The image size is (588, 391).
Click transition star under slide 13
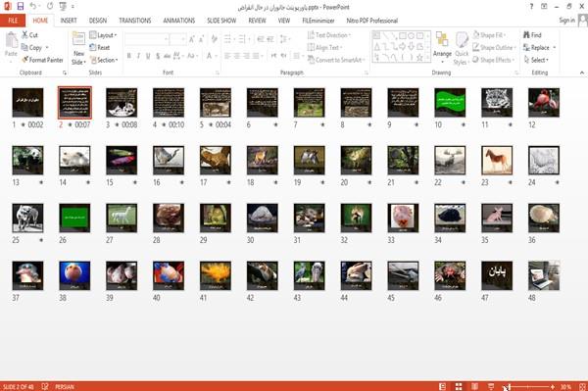tap(41, 182)
